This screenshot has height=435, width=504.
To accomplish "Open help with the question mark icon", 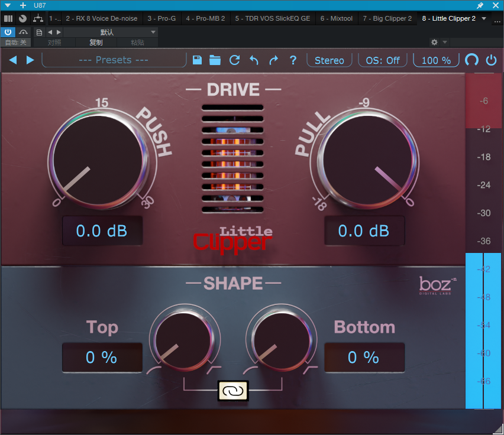I will 293,60.
